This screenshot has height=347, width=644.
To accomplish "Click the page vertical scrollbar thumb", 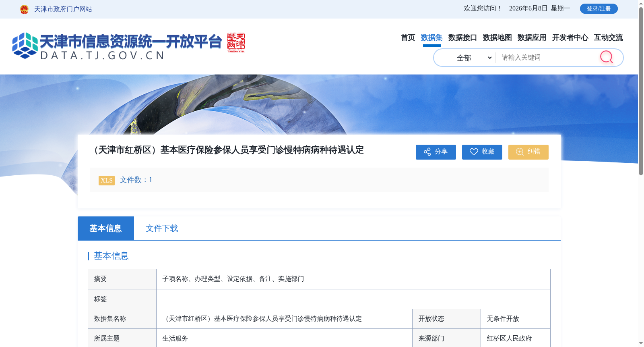I will pos(641,91).
